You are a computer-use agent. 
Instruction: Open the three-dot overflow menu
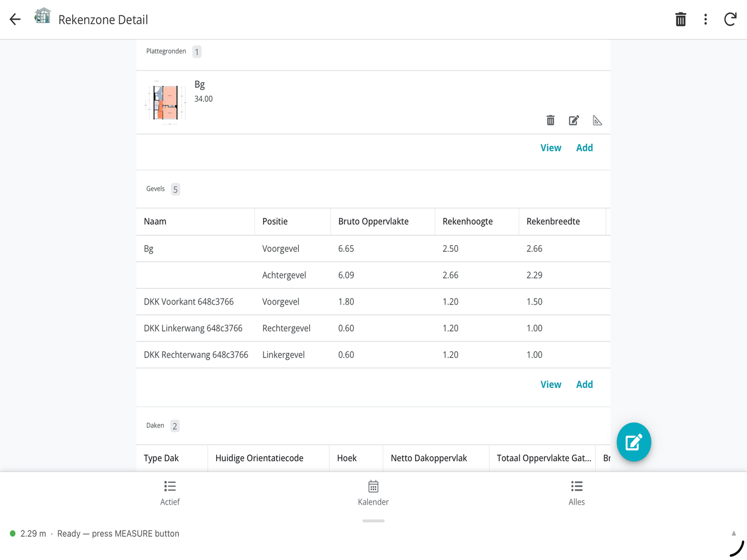[705, 20]
